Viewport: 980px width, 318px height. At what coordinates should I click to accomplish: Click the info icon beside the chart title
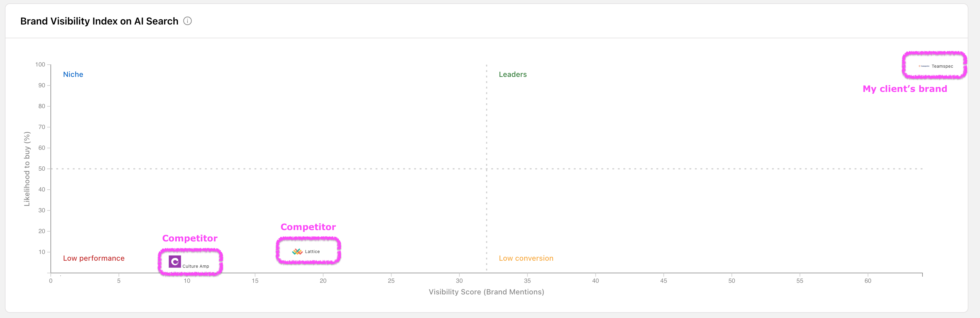click(187, 21)
